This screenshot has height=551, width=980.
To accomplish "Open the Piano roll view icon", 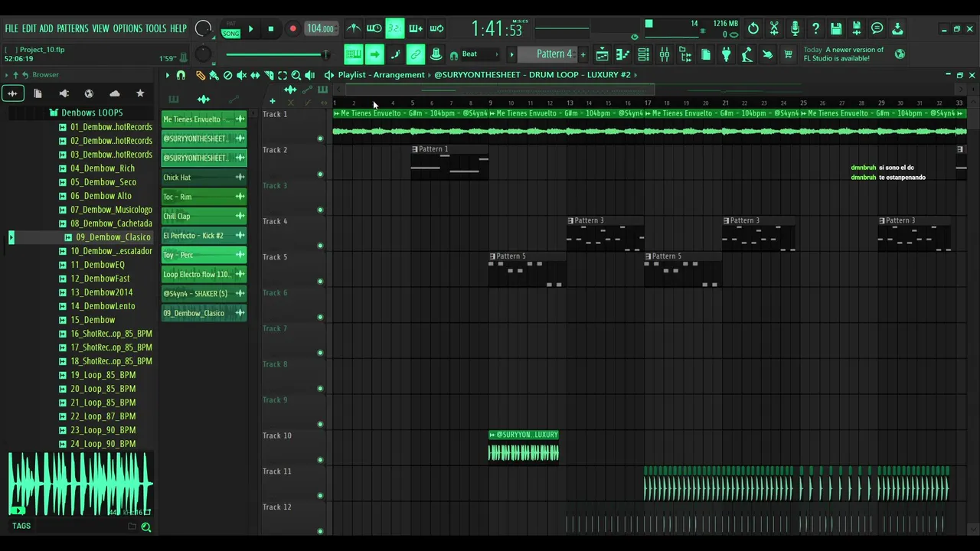I will coord(623,54).
